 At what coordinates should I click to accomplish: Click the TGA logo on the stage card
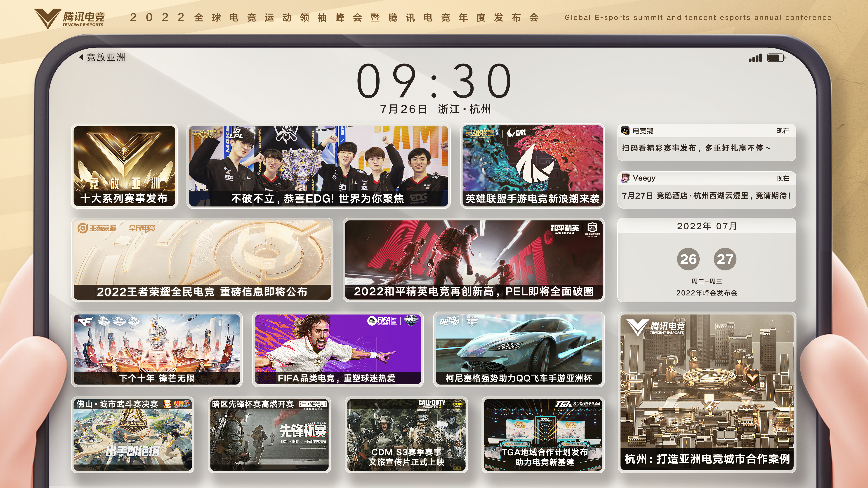pos(563,404)
